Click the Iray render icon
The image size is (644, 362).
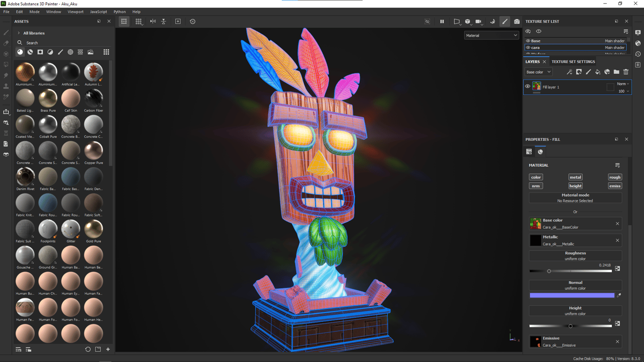pyautogui.click(x=493, y=21)
